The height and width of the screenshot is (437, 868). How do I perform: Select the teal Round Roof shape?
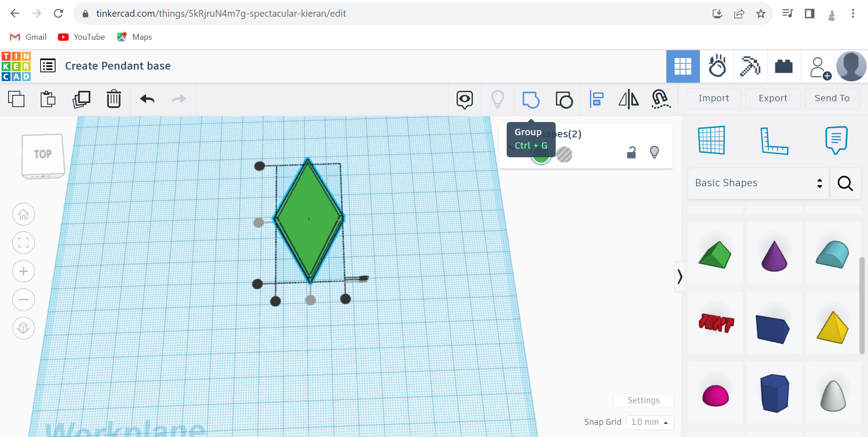click(833, 253)
